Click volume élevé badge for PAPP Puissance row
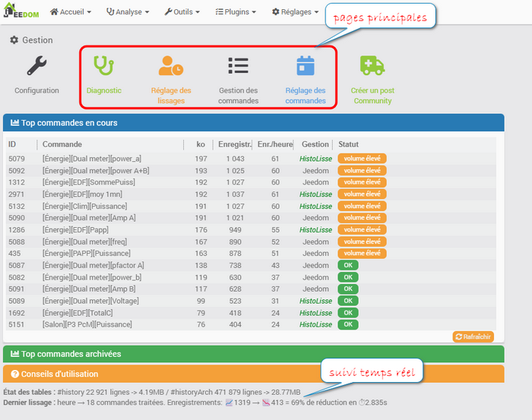The image size is (532, 420). (362, 253)
